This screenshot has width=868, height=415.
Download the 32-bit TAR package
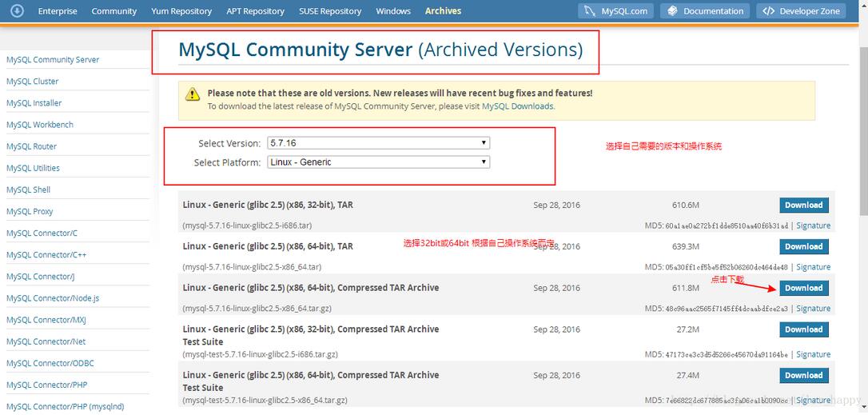(803, 206)
